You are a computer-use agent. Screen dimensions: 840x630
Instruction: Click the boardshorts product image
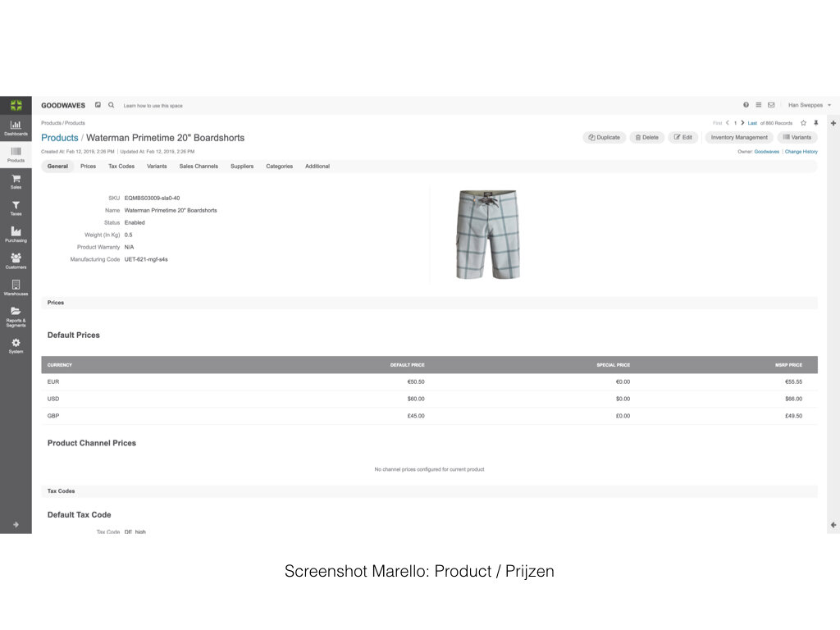point(487,235)
